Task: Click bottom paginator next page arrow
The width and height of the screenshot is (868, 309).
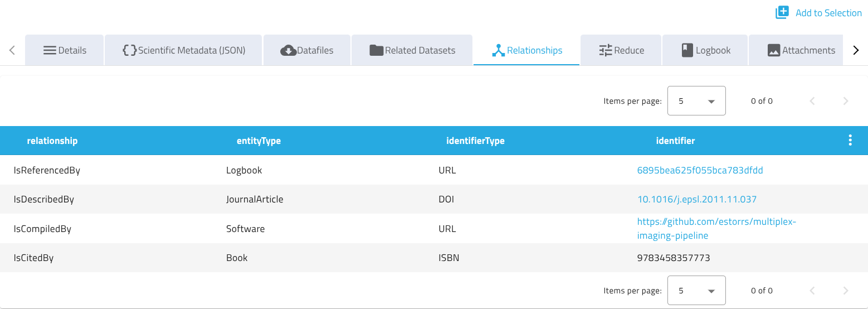Action: (846, 291)
